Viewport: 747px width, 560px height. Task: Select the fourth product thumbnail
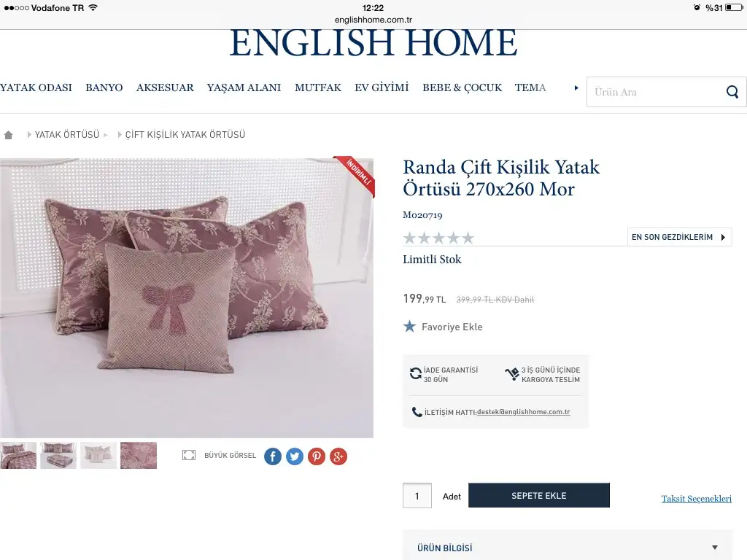[x=138, y=455]
